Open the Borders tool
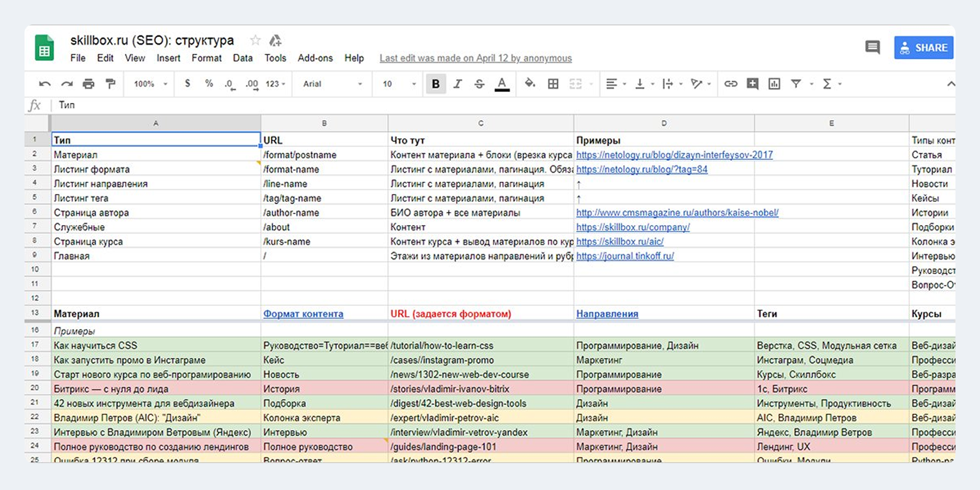Screen dimensions: 980x490 pyautogui.click(x=553, y=84)
